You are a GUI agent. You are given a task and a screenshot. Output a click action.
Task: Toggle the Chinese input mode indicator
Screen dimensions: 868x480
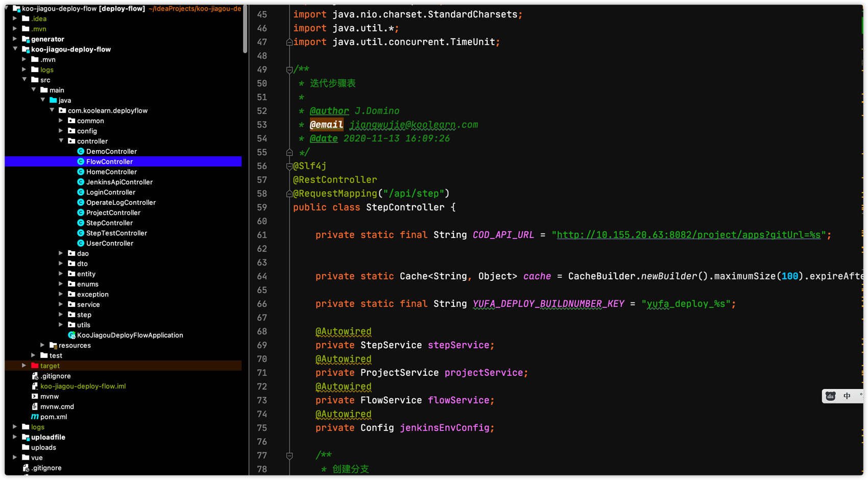(847, 396)
